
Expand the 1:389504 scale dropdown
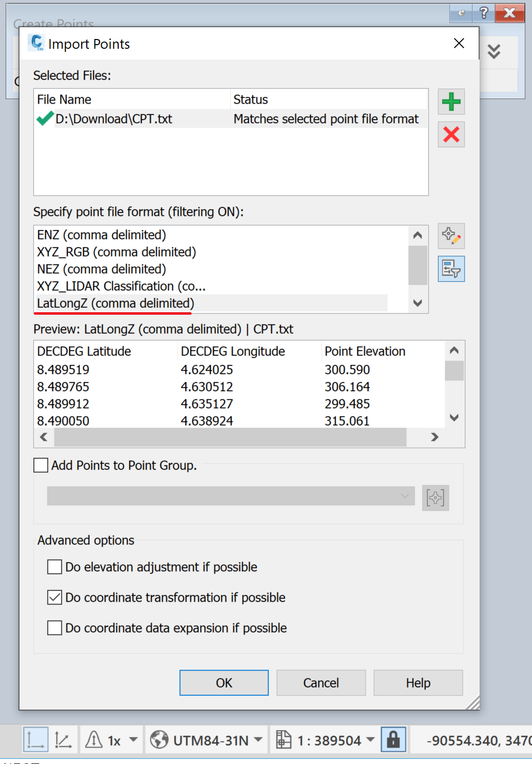[371, 740]
